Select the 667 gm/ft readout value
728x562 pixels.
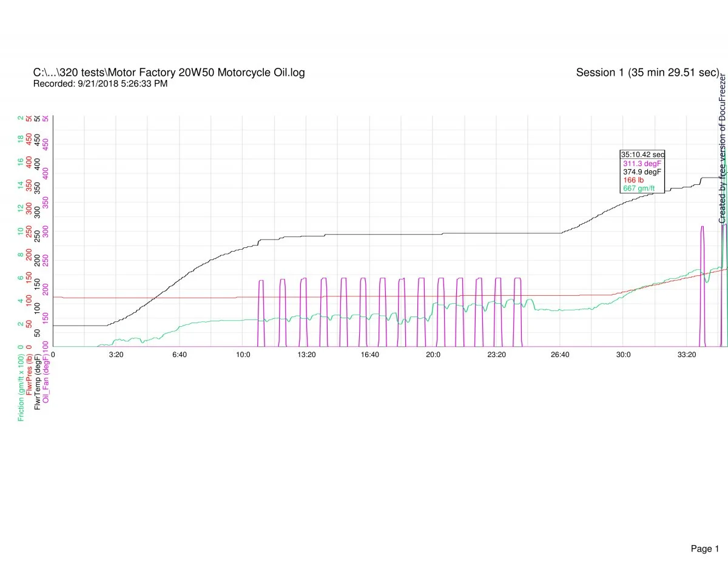(639, 189)
